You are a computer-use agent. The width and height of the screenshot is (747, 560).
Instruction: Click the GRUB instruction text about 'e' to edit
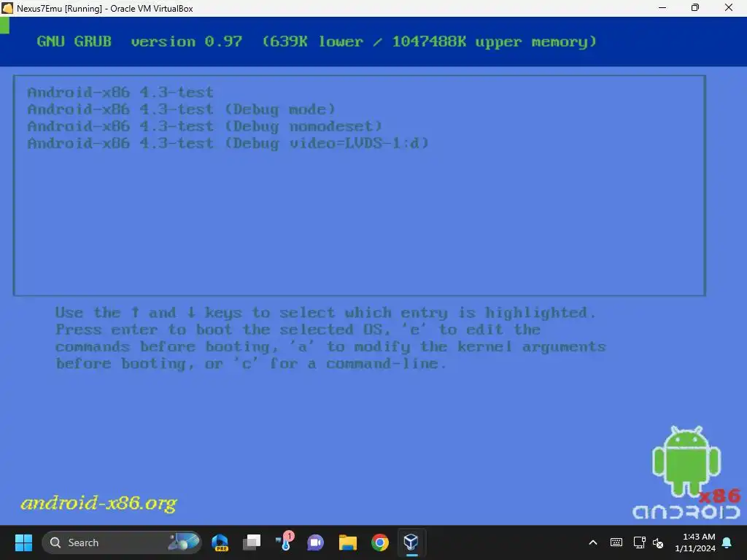[x=298, y=330]
